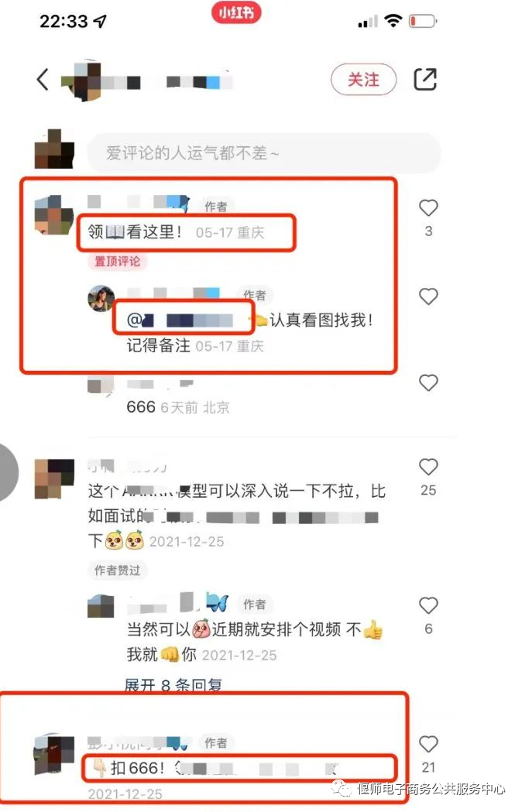Expand replies via 展开 8 条回复
The image size is (522, 812).
(x=173, y=686)
